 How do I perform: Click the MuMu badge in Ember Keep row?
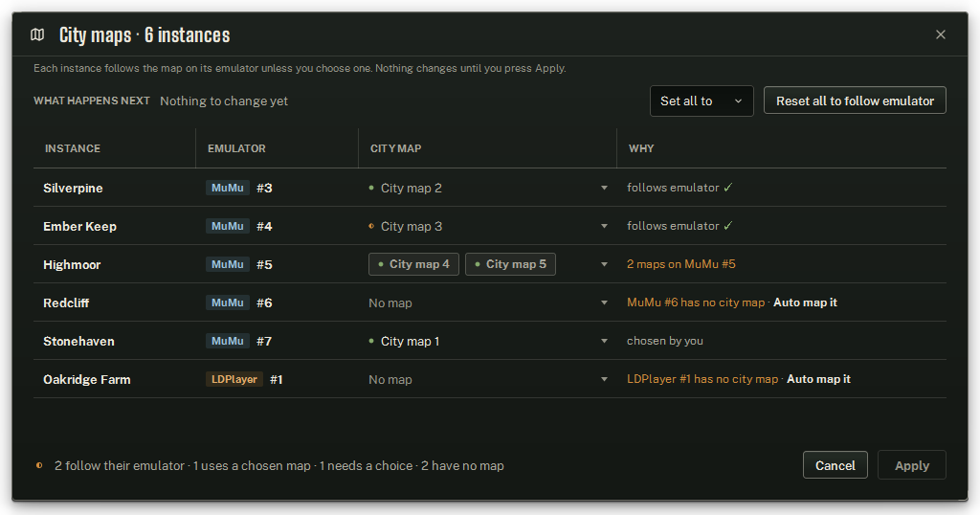(x=228, y=226)
